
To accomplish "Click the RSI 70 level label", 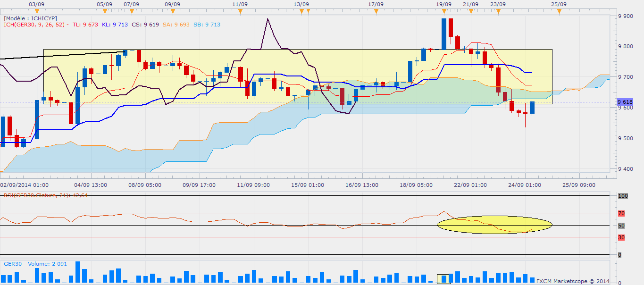I will 621,213.
